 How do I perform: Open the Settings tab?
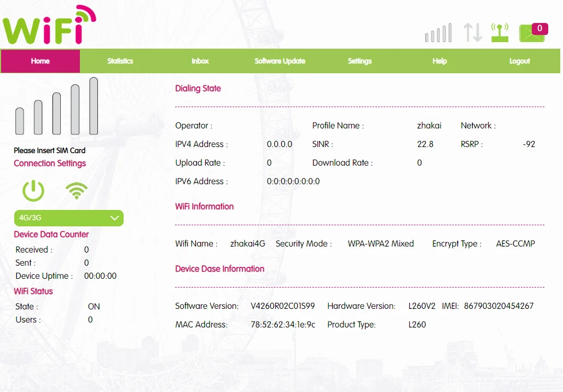359,61
